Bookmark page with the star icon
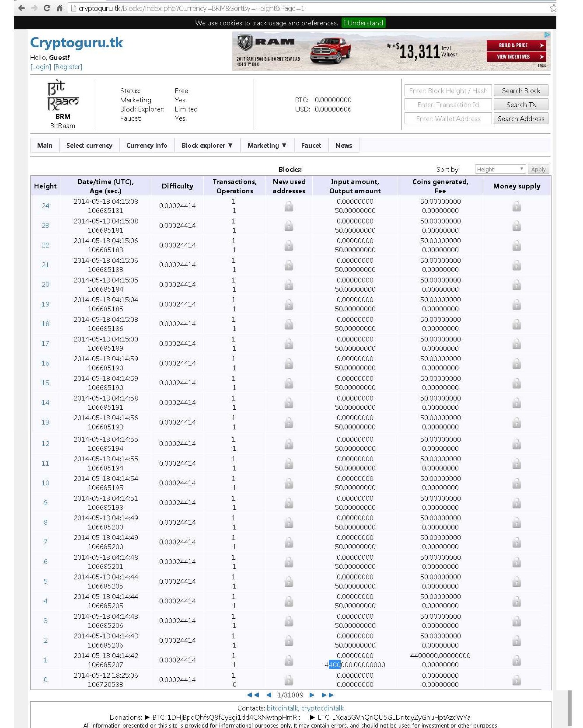 pos(553,8)
